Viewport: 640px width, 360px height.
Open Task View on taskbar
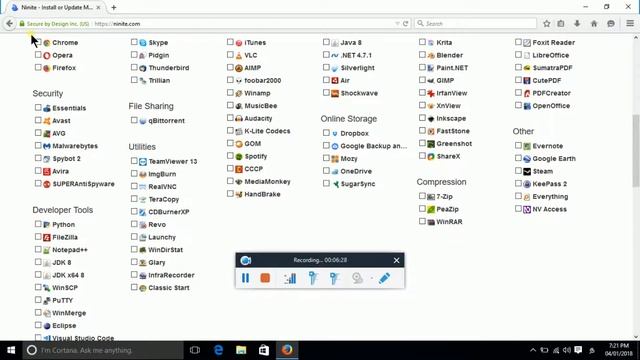click(195, 350)
